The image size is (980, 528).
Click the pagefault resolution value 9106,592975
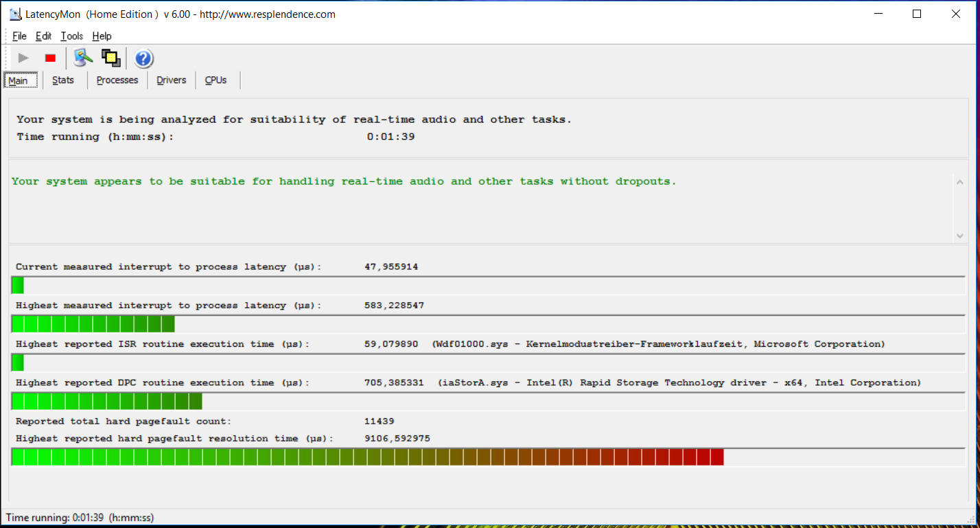[397, 438]
